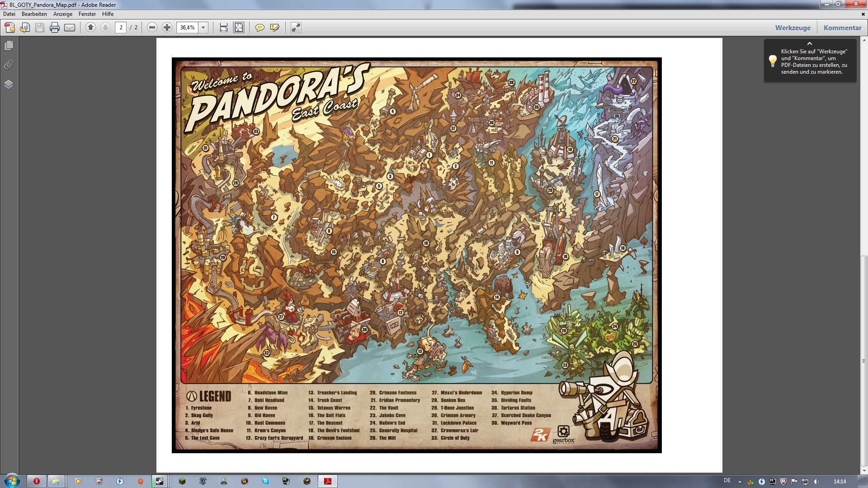The height and width of the screenshot is (488, 868).
Task: Click the clock showing 14:14
Action: click(x=840, y=482)
